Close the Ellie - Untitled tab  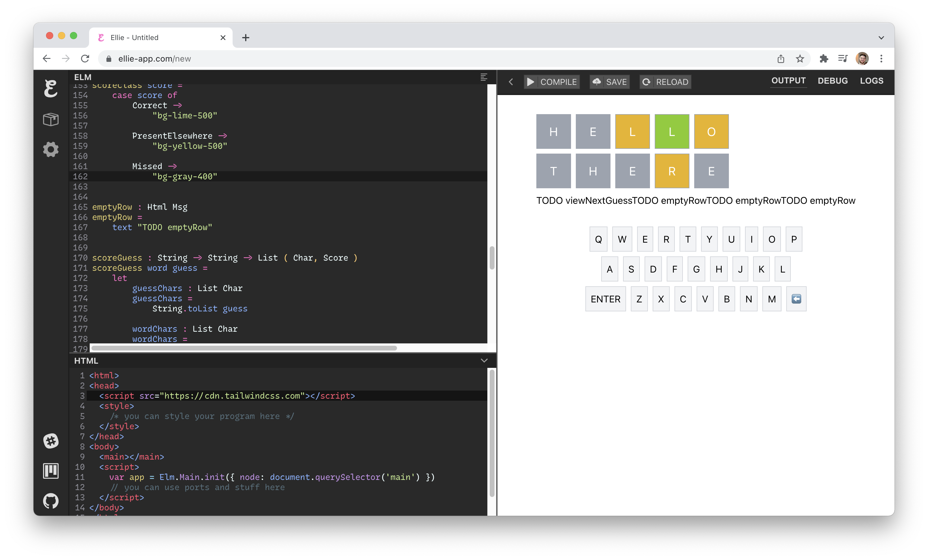[x=223, y=38]
